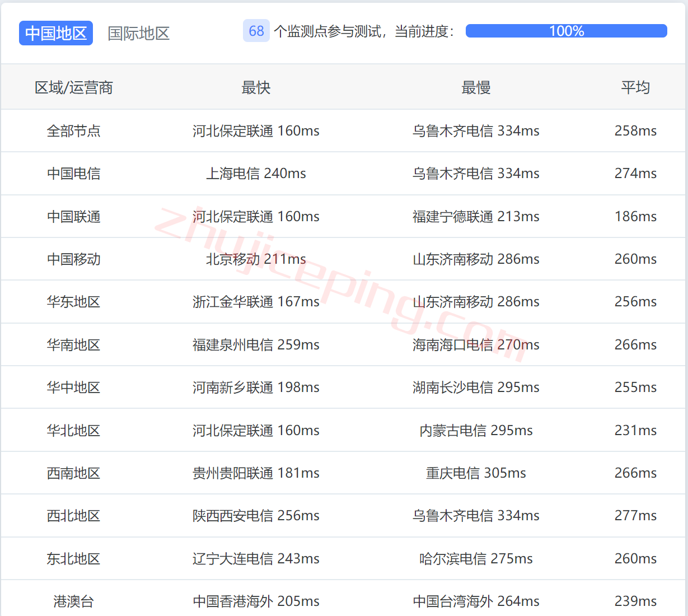
Task: Select the 华北地区 row label
Action: [74, 430]
